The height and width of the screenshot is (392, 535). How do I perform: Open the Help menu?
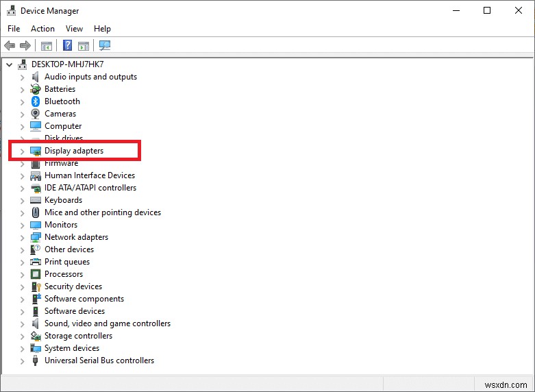coord(102,29)
